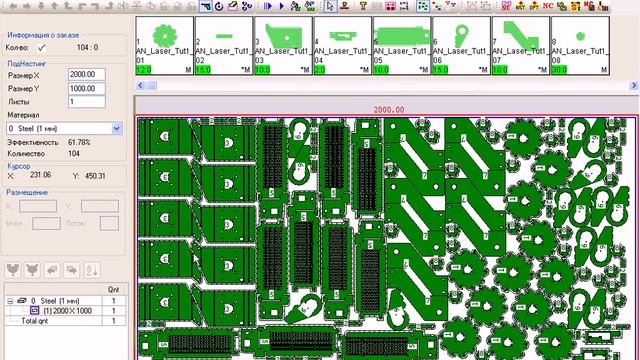The height and width of the screenshot is (360, 640).
Task: Click the NC with printer icon
Action: coord(589,6)
